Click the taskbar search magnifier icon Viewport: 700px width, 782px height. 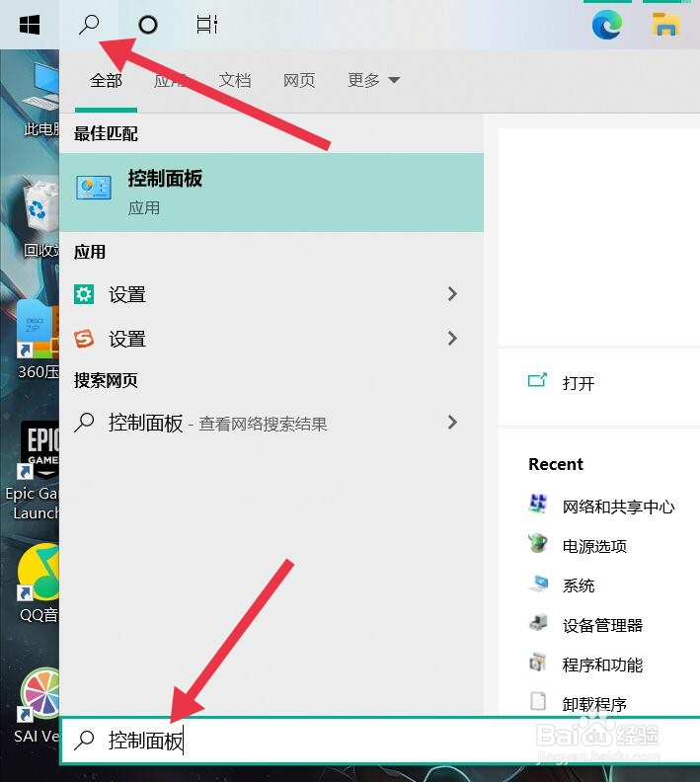[x=89, y=24]
